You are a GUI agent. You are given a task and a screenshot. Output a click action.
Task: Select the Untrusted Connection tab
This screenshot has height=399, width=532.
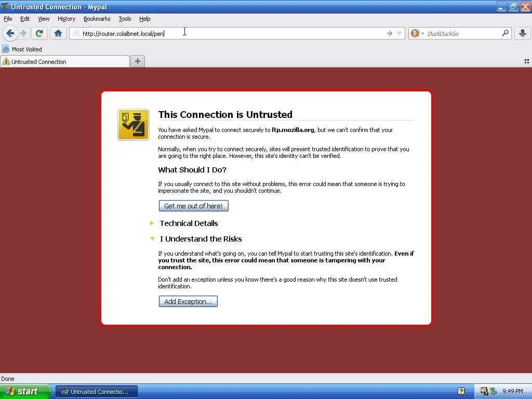65,61
